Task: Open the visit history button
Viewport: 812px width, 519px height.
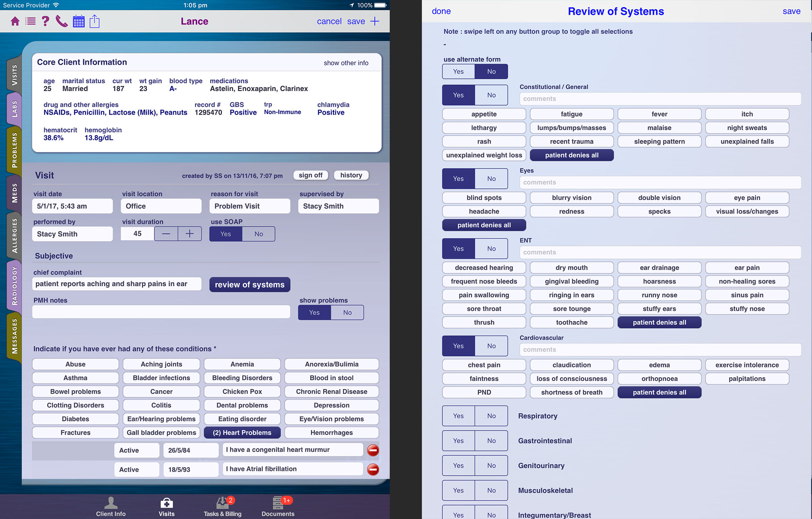Action: [351, 175]
